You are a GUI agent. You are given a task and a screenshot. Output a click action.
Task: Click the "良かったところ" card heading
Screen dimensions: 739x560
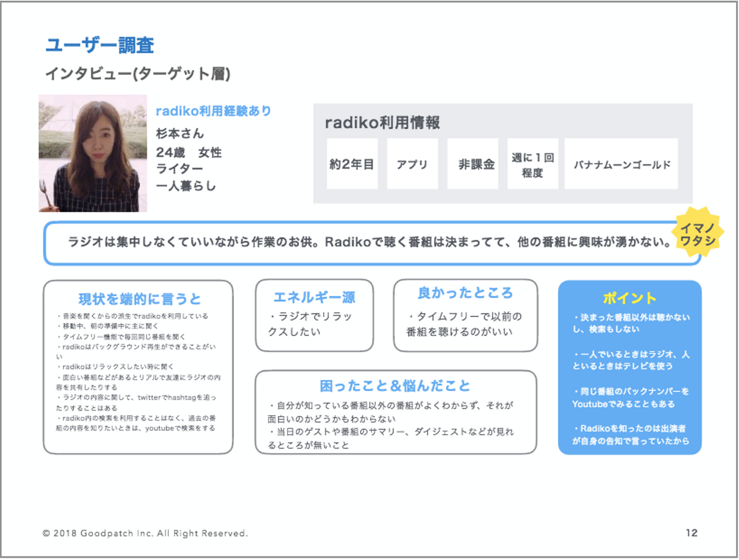(x=465, y=293)
